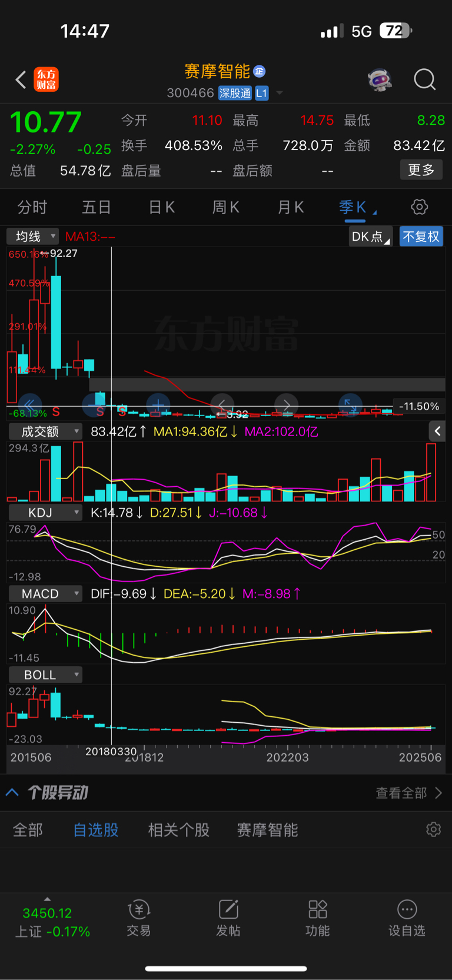Switch to the 日K chart tab
Image resolution: width=452 pixels, height=980 pixels.
[161, 207]
